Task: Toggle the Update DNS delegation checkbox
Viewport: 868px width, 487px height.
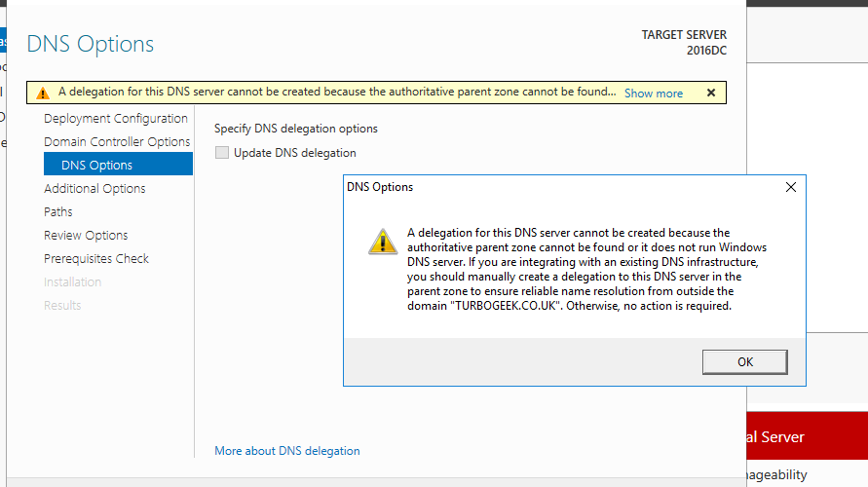Action: (x=222, y=153)
